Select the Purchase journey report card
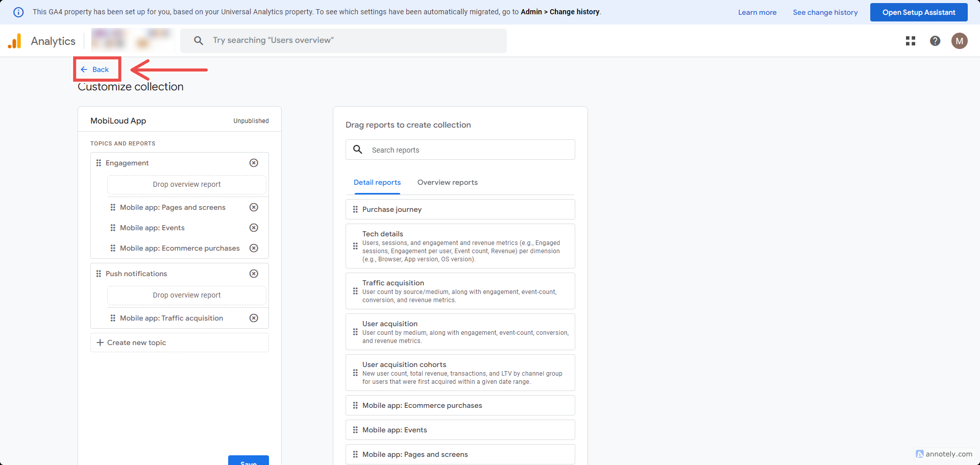 click(460, 209)
